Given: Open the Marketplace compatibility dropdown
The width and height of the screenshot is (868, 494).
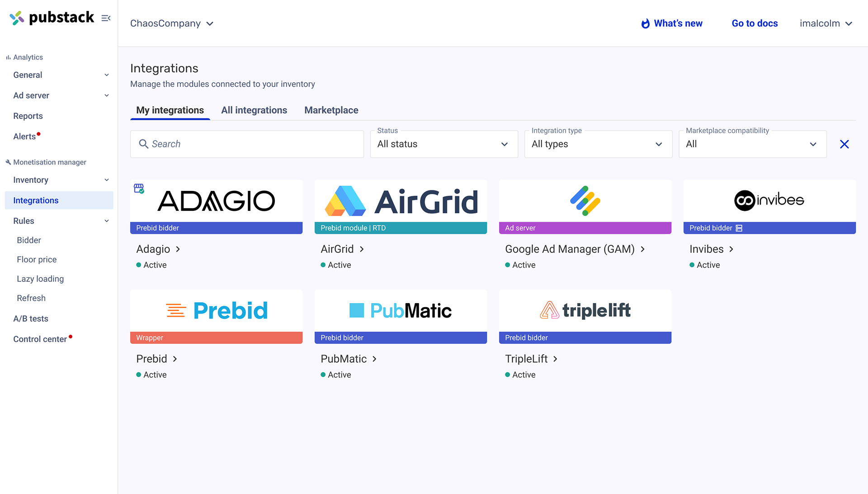Looking at the screenshot, I should pyautogui.click(x=752, y=144).
